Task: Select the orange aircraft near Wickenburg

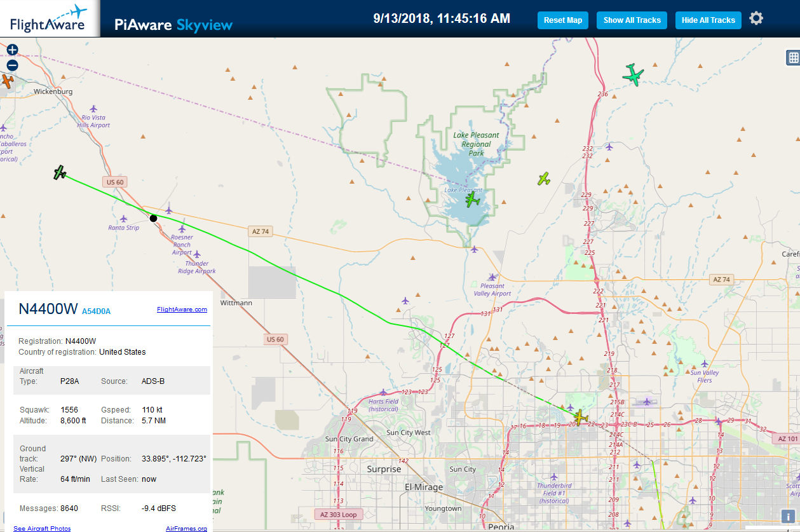Action: tap(6, 81)
